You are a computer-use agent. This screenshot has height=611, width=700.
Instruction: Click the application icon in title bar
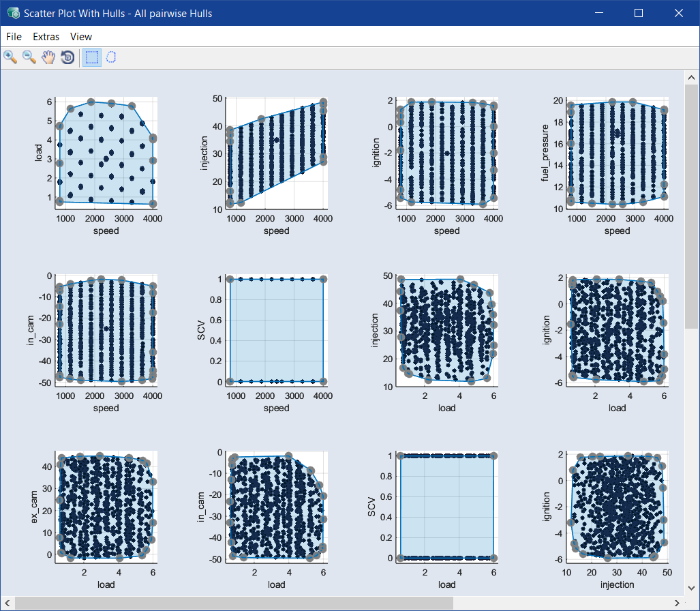click(x=12, y=13)
